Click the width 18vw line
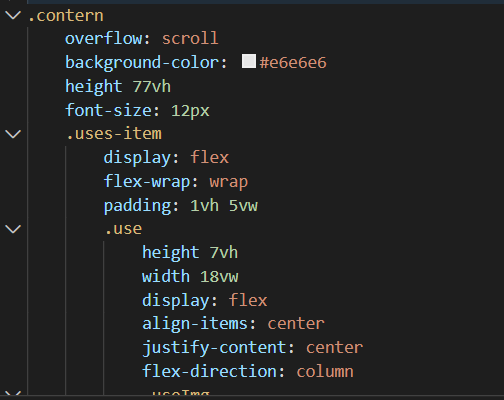The height and width of the screenshot is (400, 504). [190, 277]
